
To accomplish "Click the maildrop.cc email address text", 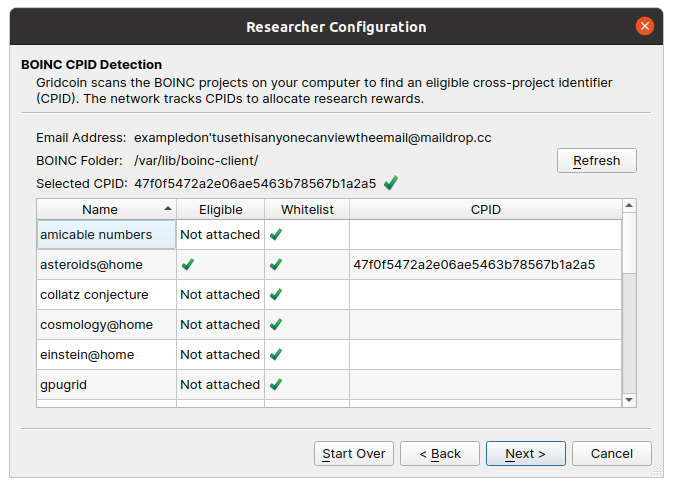I will 313,137.
